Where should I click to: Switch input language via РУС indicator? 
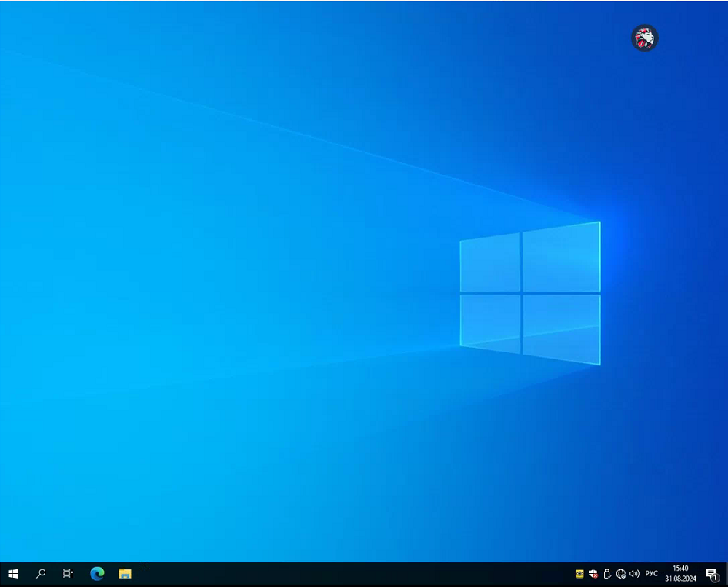click(x=651, y=574)
